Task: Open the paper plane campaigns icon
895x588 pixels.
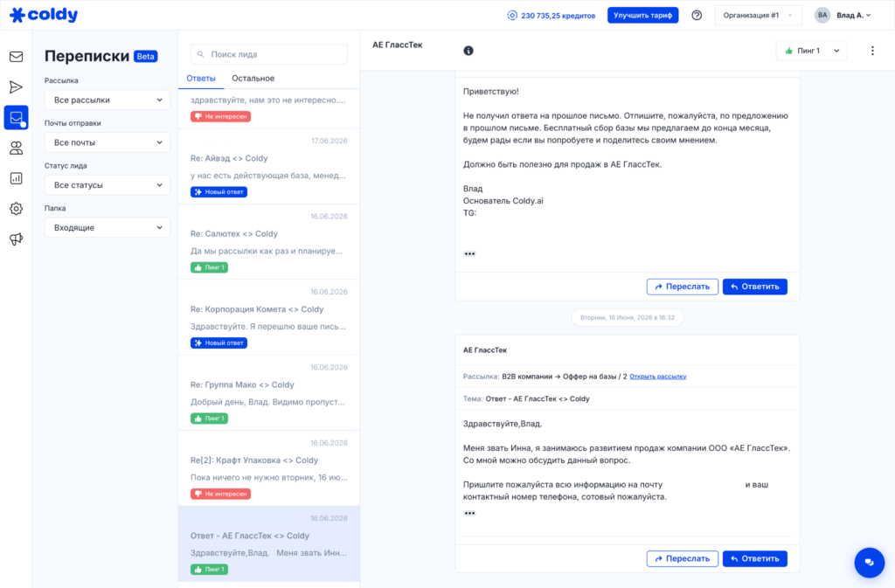Action: click(x=16, y=87)
